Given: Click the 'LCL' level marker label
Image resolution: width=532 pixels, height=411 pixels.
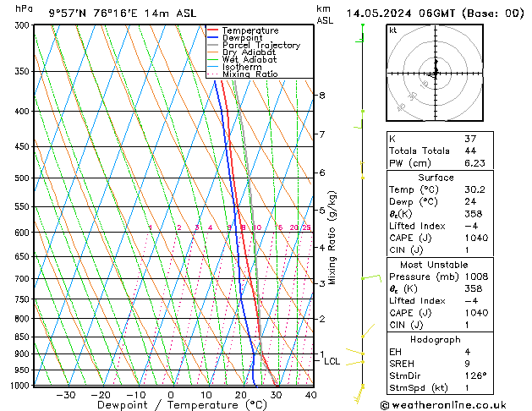Looking at the screenshot, I should click(332, 361).
